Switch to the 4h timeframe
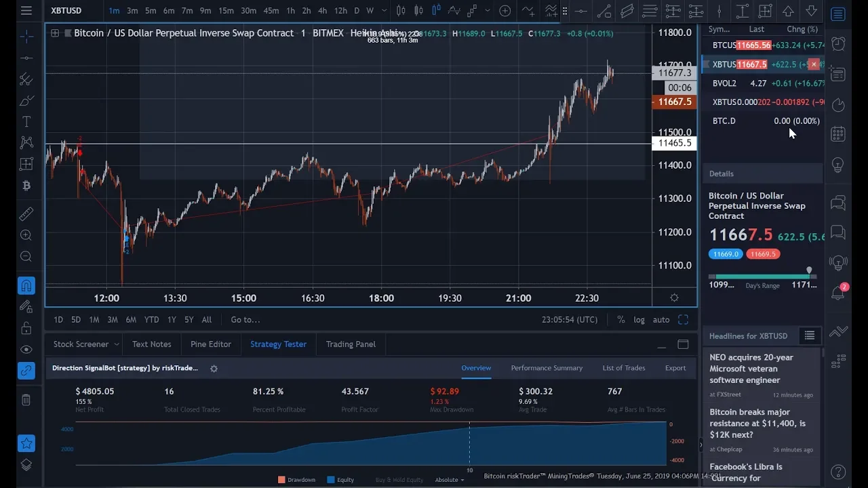Viewport: 868px width, 488px height. click(x=322, y=10)
